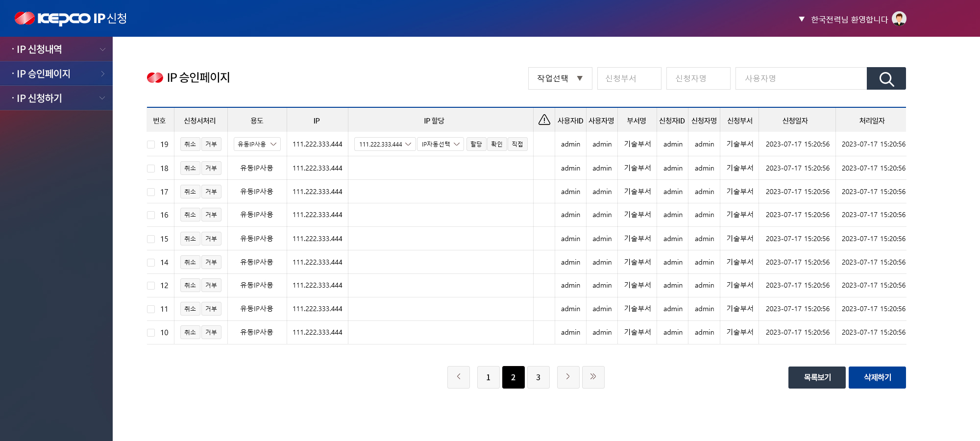Check the checkbox for row 15

151,239
